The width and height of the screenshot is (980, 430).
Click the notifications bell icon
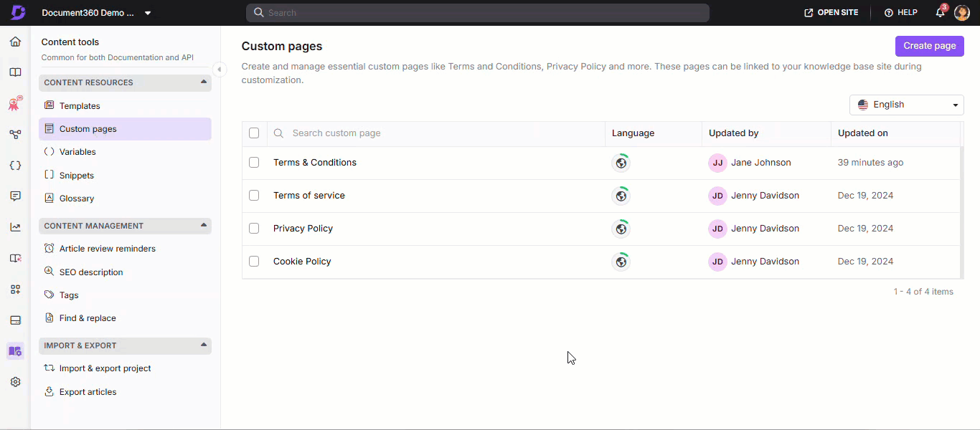point(940,13)
